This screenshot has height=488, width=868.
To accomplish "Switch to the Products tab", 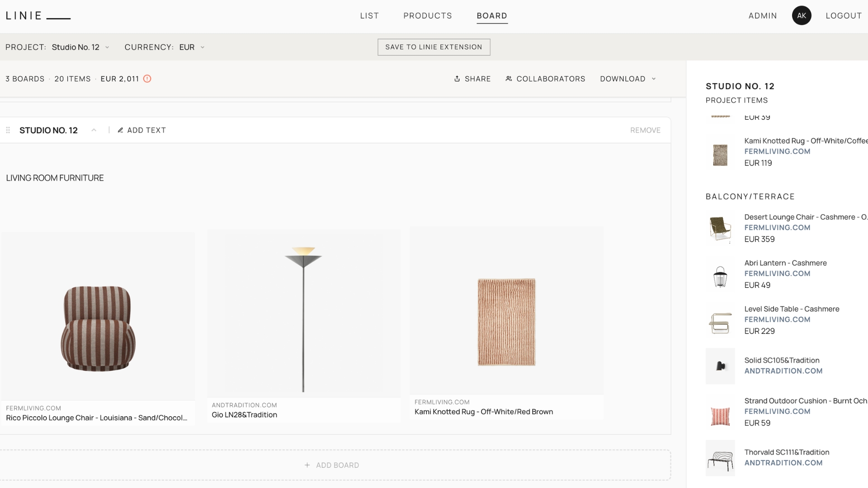I will [428, 16].
